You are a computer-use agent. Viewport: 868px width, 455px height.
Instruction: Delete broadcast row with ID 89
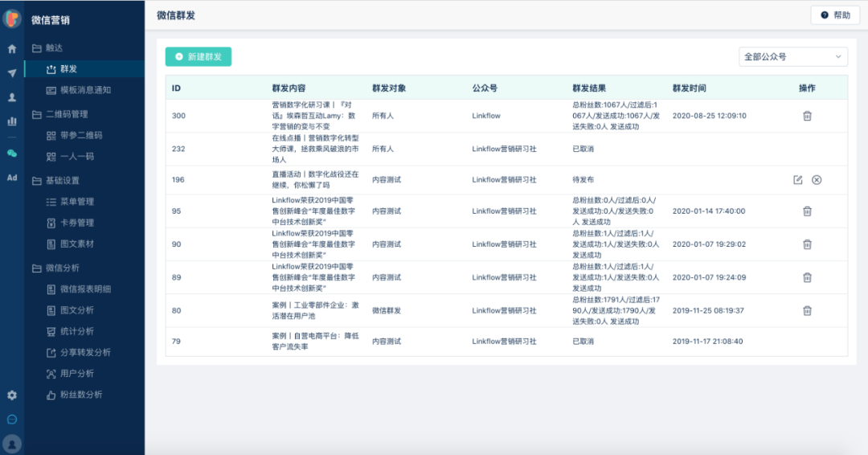pyautogui.click(x=807, y=277)
